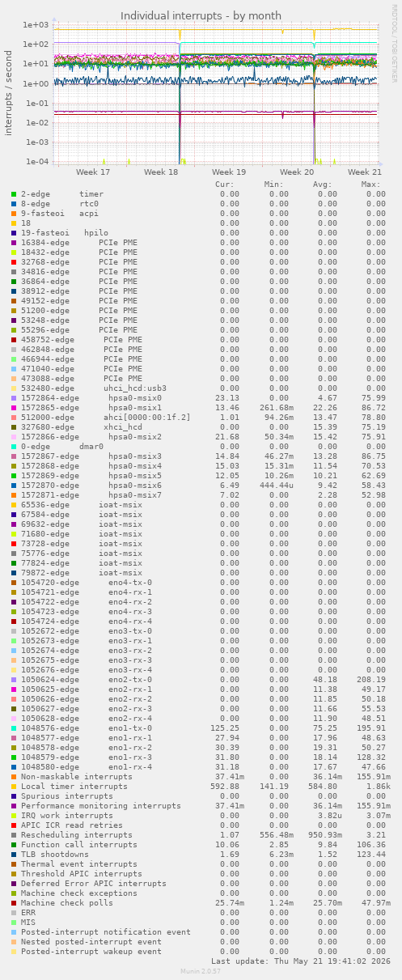Click the Non-maskable interrupts legend entry
The height and width of the screenshot is (980, 402).
(77, 777)
